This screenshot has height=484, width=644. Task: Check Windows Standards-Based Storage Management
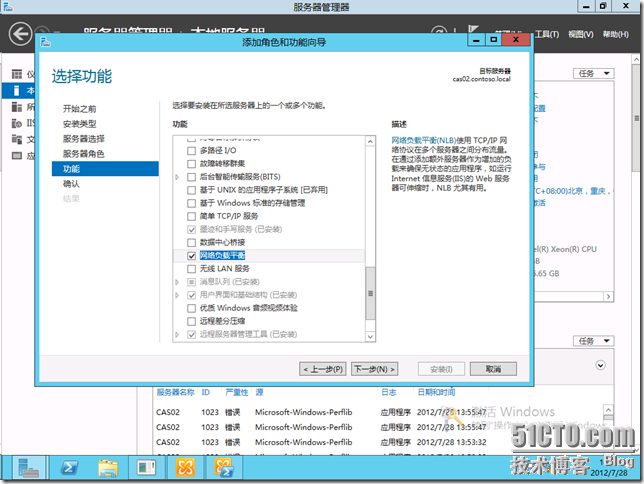(191, 203)
